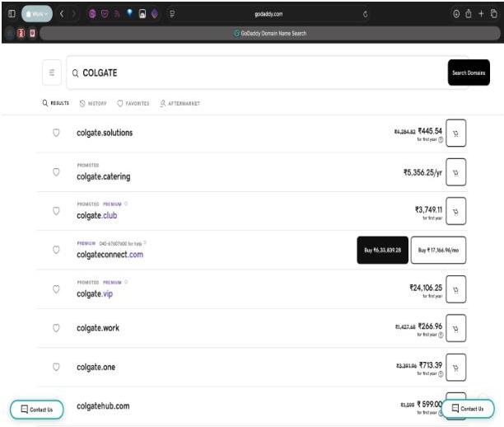Open left Contact Us chat button
The height and width of the screenshot is (427, 504).
36,410
